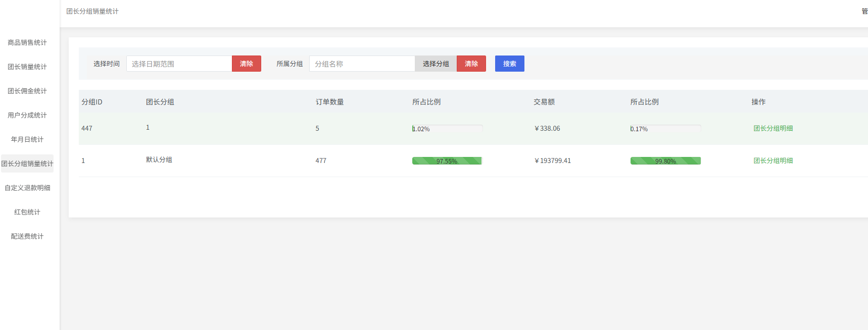Open 团长分组明细 for 默认分组

tap(773, 161)
